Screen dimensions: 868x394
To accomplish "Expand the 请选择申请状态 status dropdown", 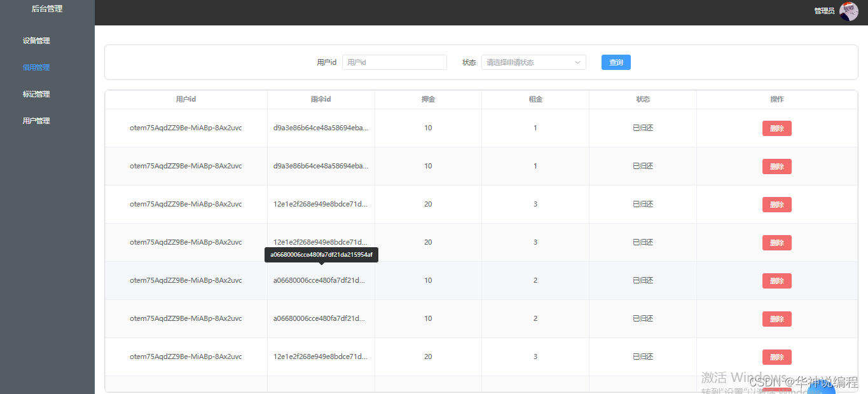I will click(x=534, y=62).
